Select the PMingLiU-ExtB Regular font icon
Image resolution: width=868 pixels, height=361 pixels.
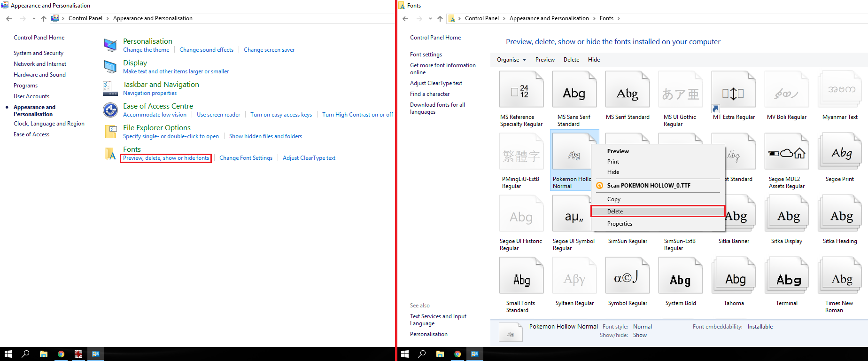point(521,151)
